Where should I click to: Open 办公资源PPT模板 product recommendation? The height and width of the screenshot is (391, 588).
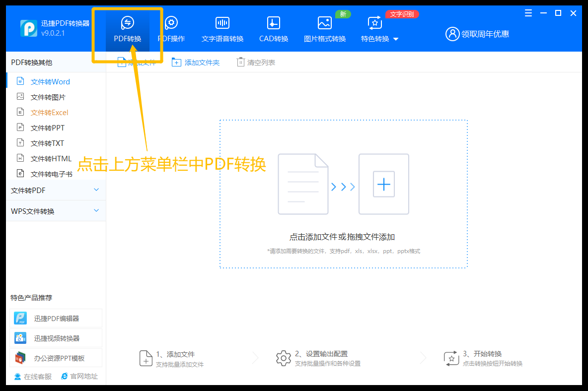click(x=56, y=358)
